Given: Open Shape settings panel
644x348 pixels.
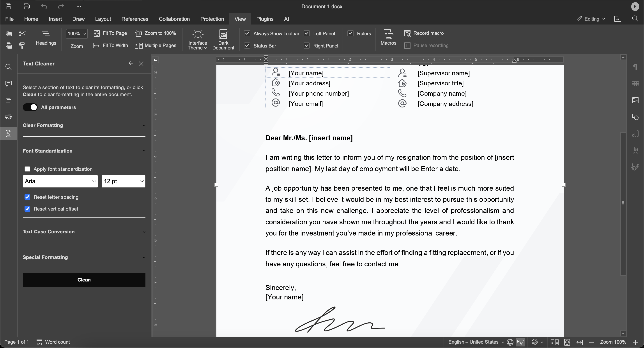Looking at the screenshot, I should coord(635,117).
